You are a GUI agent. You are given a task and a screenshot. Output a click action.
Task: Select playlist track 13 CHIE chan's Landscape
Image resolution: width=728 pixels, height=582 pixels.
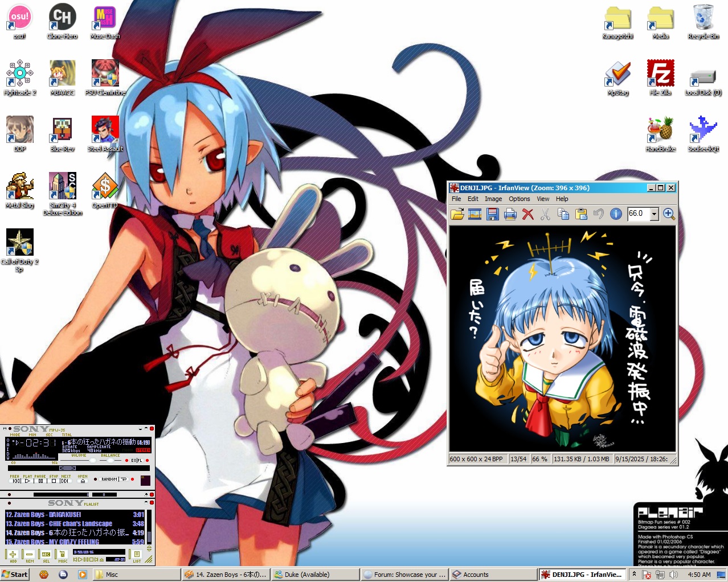pyautogui.click(x=75, y=523)
